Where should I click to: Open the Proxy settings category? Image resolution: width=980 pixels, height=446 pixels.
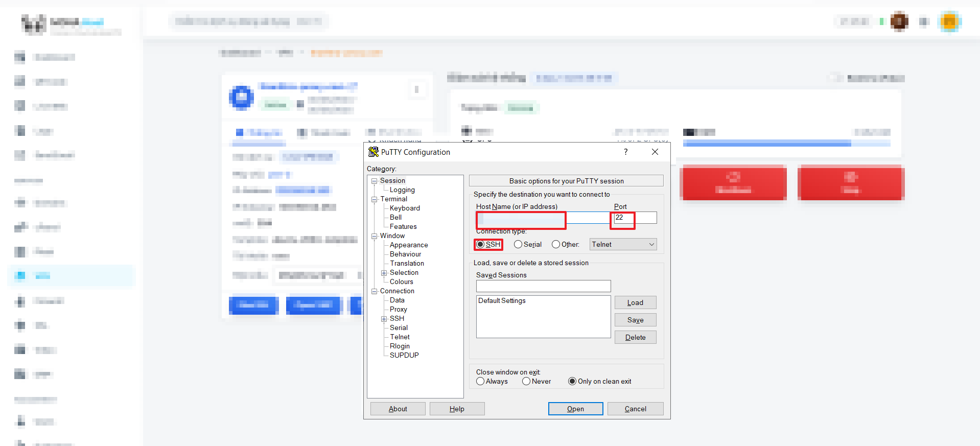pos(398,310)
